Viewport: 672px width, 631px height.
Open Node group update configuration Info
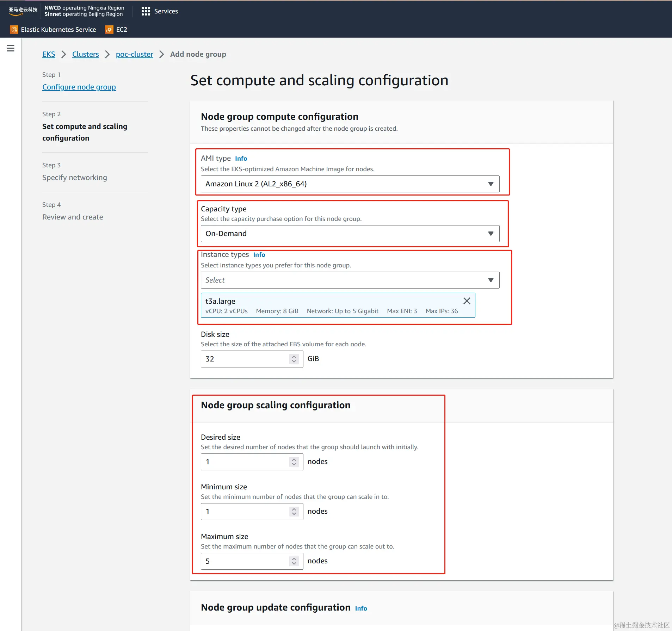pos(361,608)
